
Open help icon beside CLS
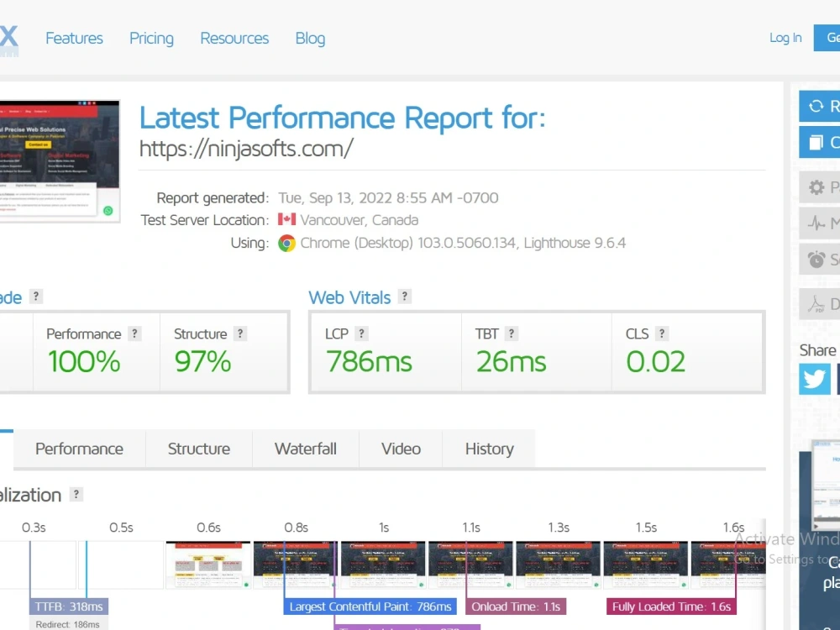[662, 333]
